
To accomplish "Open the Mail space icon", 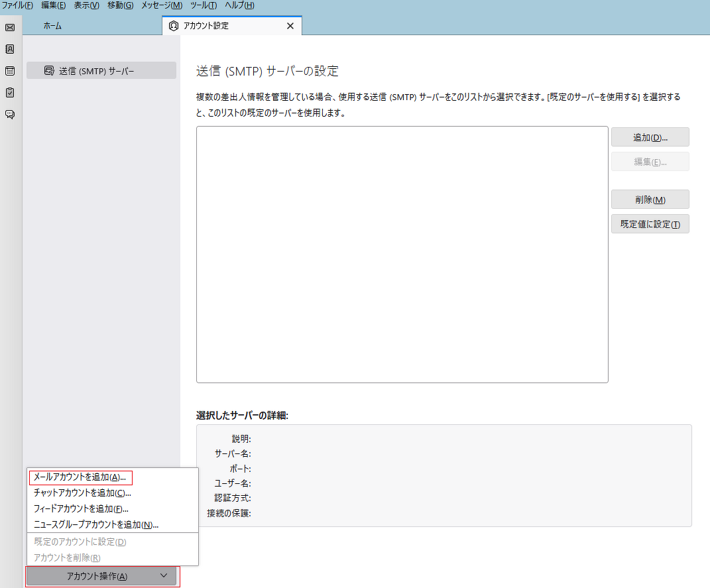I will (10, 27).
